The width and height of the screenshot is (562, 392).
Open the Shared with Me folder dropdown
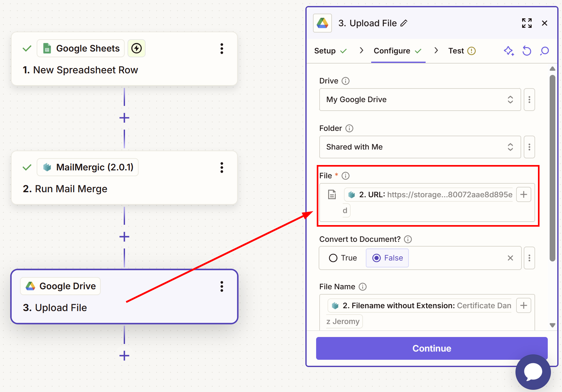click(x=420, y=147)
